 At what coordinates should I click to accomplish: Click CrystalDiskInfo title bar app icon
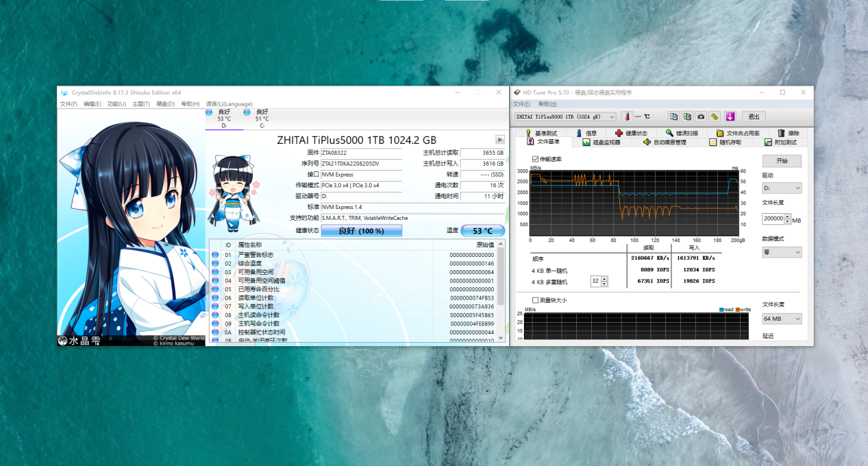[x=64, y=93]
